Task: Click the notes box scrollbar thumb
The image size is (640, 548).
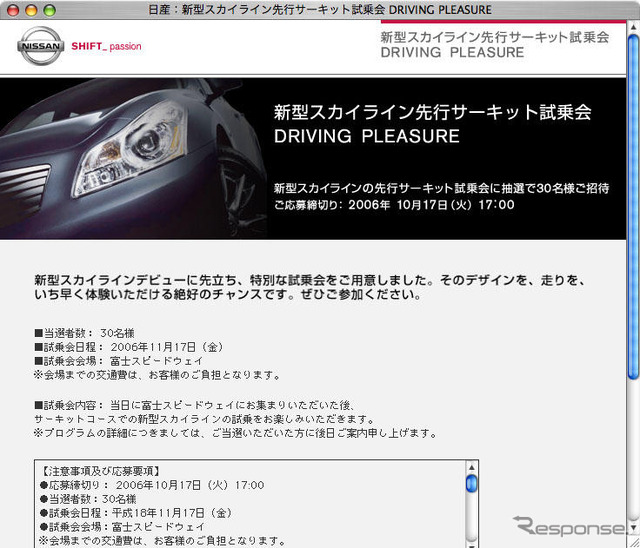Action: tap(471, 484)
